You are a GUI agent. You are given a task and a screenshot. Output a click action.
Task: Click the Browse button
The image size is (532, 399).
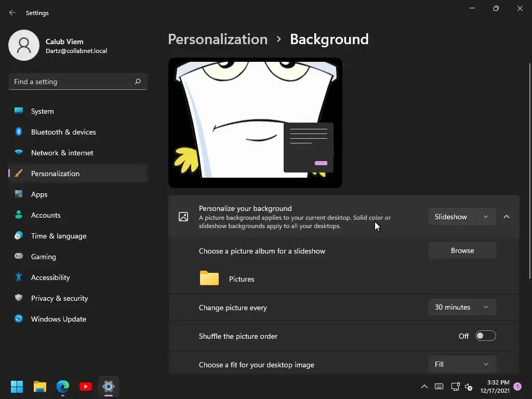tap(462, 250)
